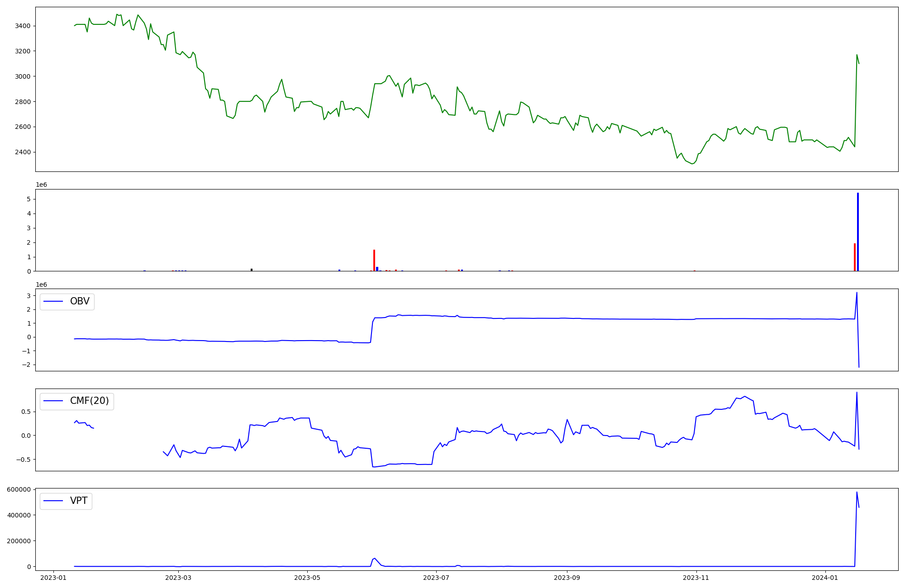905x588 pixels.
Task: Select the 2023-11 x-axis date label
Action: 696,578
